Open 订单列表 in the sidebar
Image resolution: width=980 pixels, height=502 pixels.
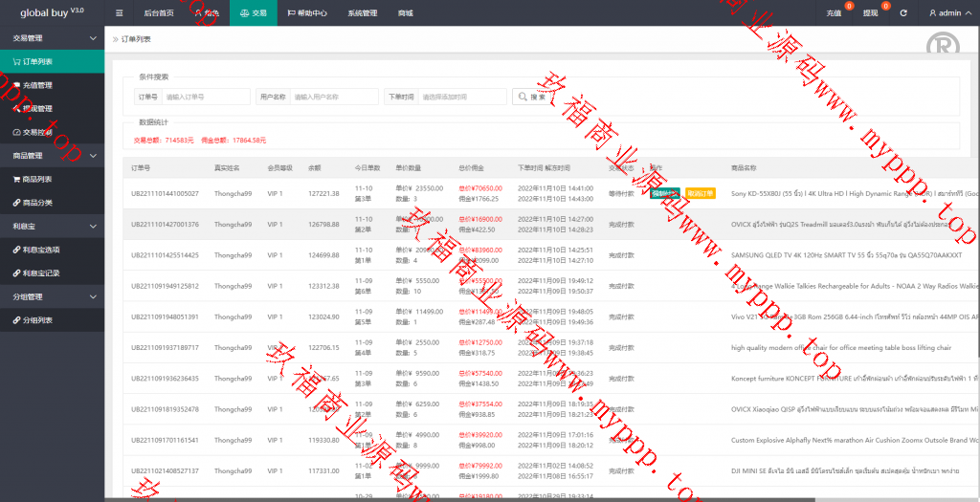38,62
